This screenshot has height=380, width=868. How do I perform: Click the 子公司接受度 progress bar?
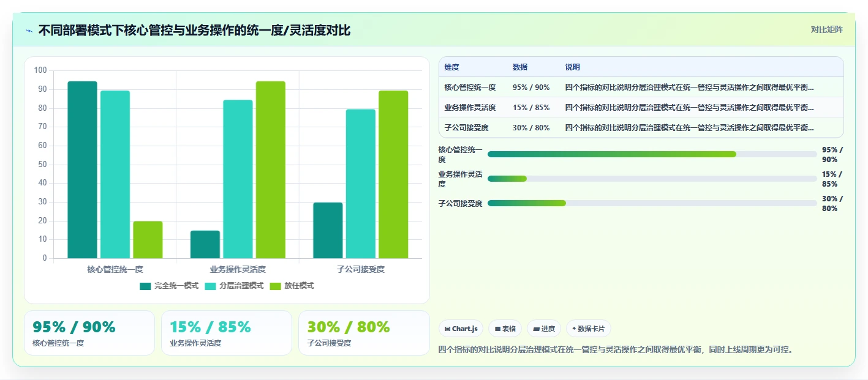[x=652, y=203]
